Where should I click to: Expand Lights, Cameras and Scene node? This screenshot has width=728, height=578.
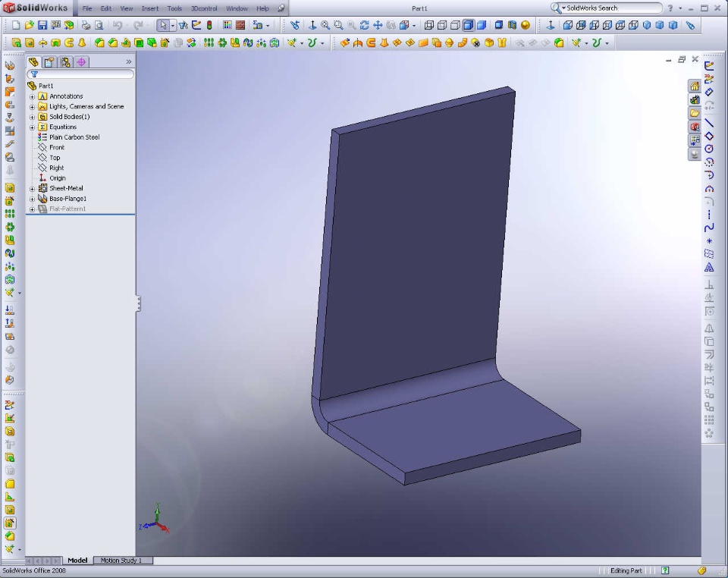[32, 107]
